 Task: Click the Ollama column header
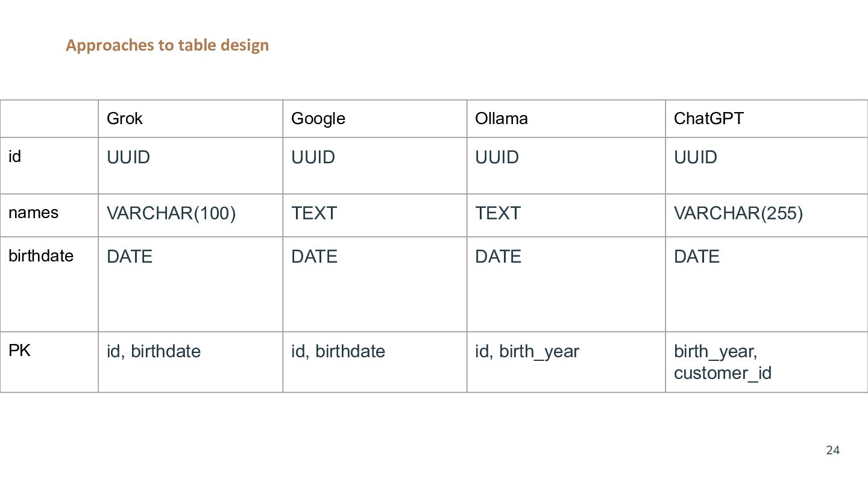pyautogui.click(x=501, y=118)
